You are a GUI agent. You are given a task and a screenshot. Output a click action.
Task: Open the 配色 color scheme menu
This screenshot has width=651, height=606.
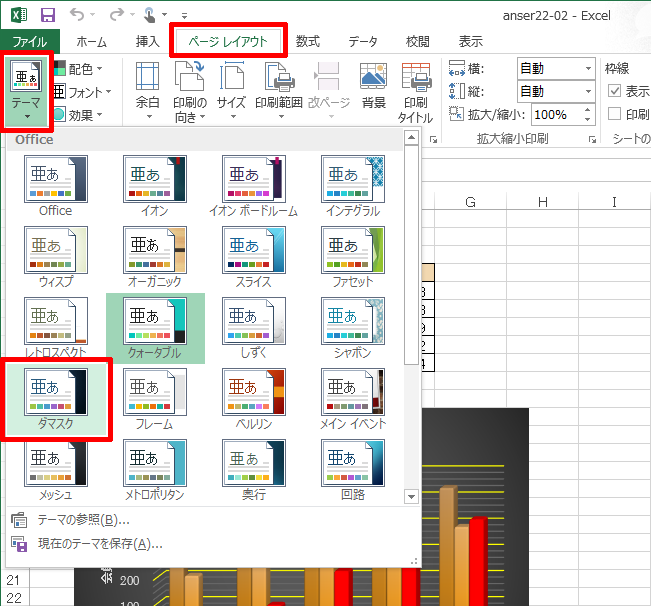[79, 68]
